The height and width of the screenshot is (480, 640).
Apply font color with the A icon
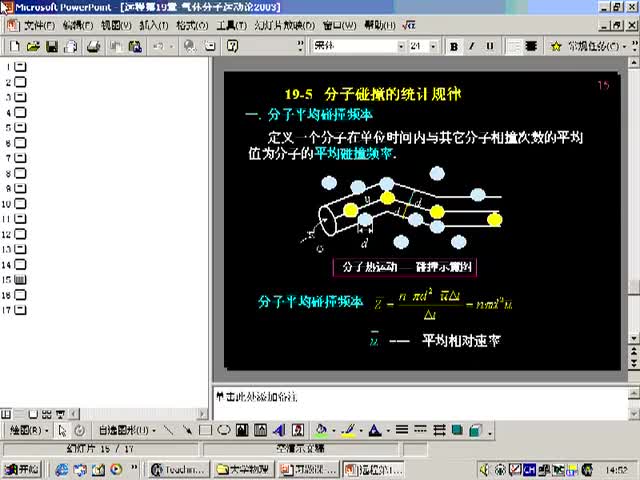(375, 430)
